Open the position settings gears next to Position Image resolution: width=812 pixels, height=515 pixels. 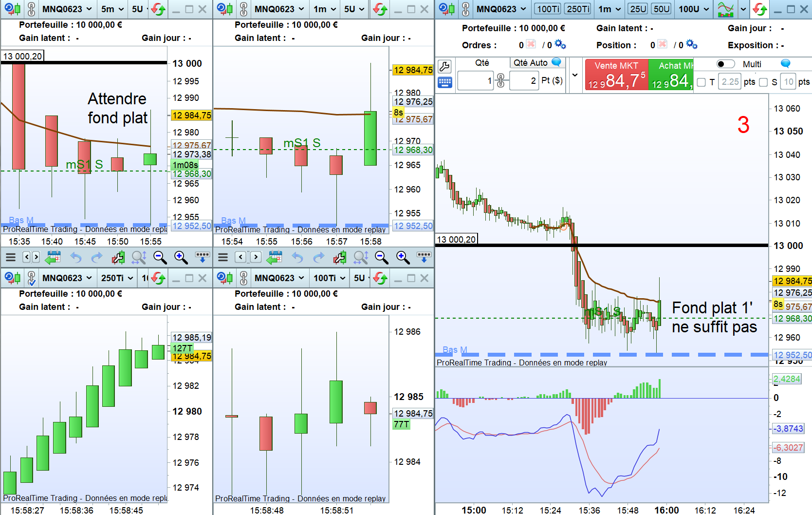pos(692,45)
